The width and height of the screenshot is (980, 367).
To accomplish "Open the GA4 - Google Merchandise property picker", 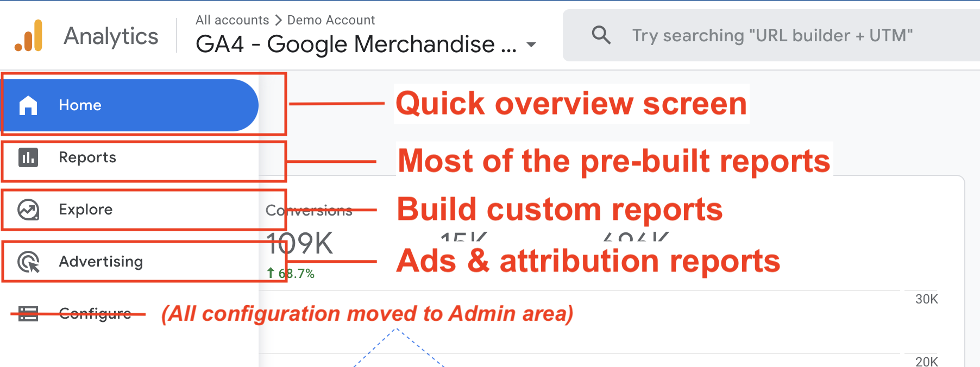I will pyautogui.click(x=356, y=45).
